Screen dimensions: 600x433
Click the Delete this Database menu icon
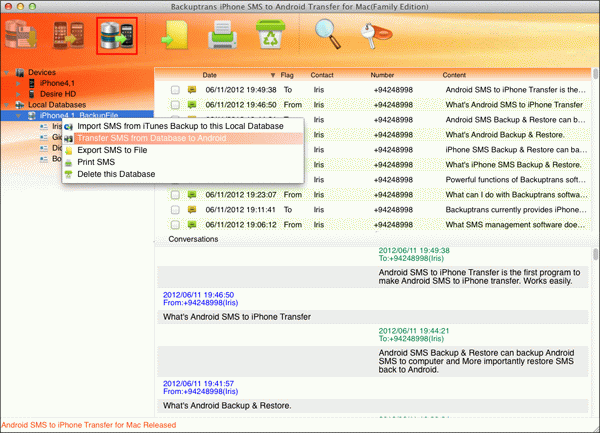click(x=68, y=174)
